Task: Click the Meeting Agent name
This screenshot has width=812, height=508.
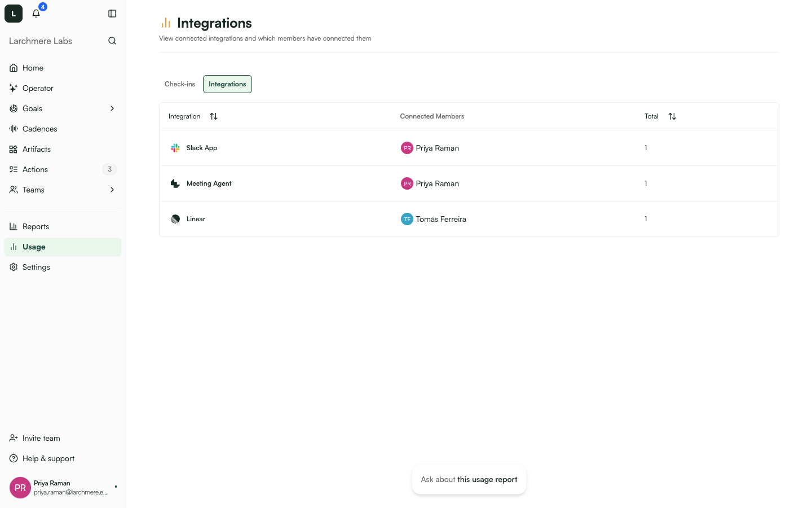Action: point(209,183)
